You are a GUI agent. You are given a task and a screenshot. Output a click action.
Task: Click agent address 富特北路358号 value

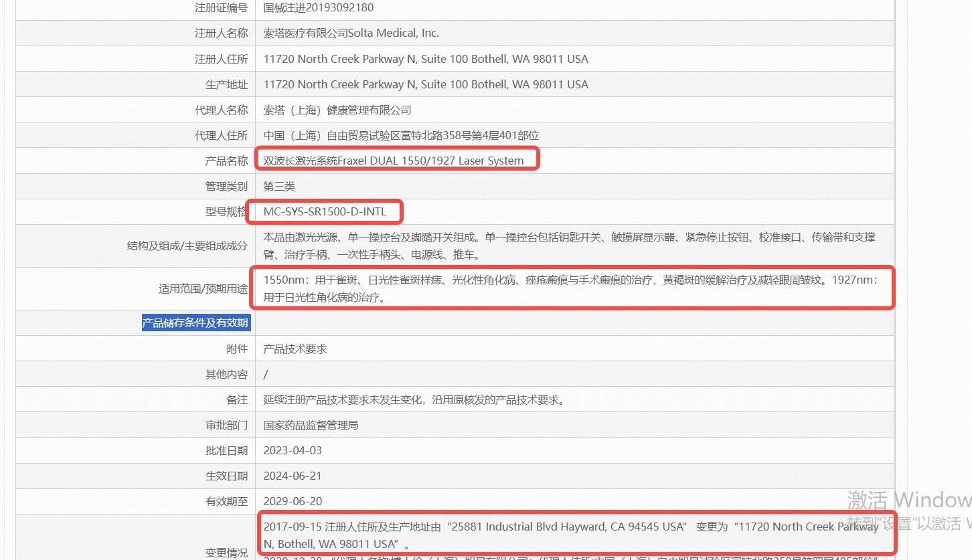401,135
